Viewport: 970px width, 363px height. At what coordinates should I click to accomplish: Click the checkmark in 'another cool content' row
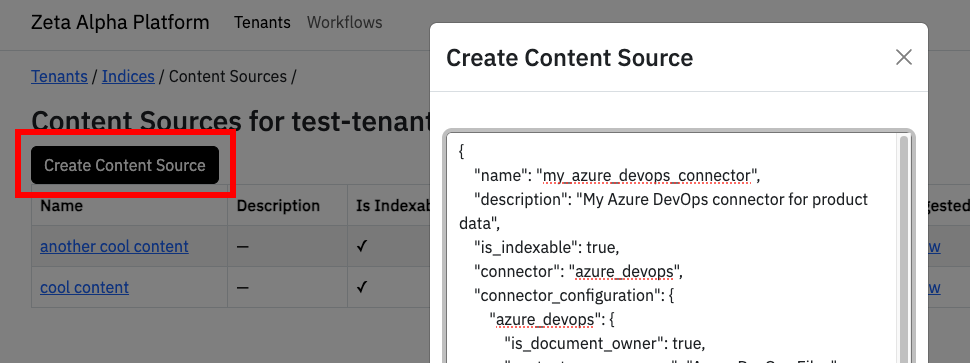point(363,247)
